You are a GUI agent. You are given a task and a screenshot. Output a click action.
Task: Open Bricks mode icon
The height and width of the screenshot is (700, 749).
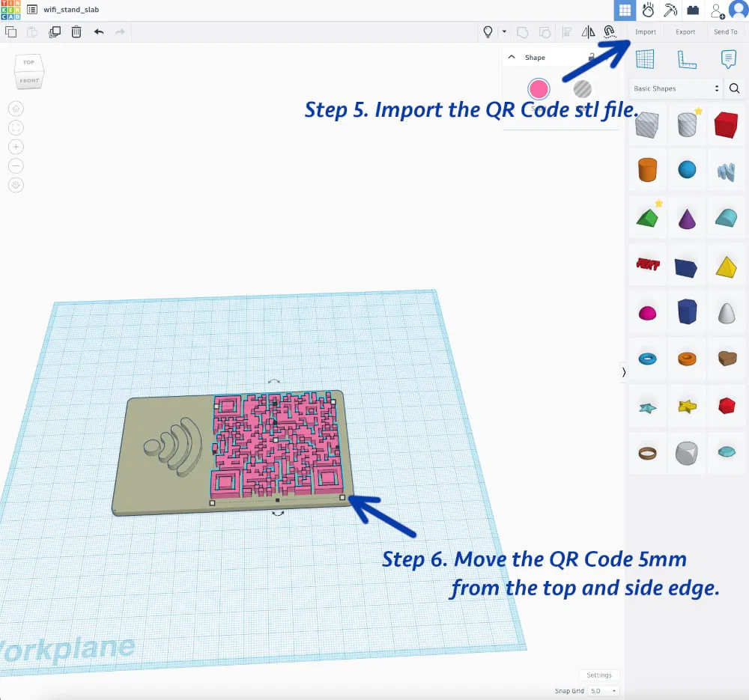(x=693, y=10)
